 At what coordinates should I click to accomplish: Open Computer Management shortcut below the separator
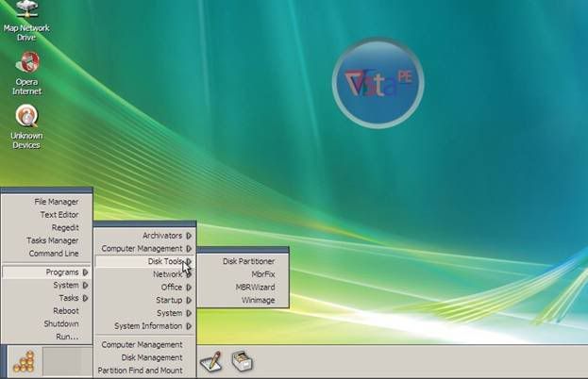144,344
